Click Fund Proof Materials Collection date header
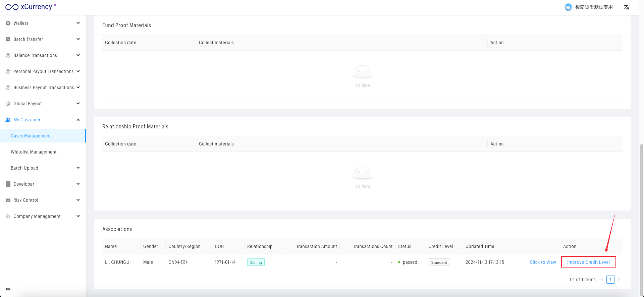Screen dimensions: 644x297 coord(120,43)
